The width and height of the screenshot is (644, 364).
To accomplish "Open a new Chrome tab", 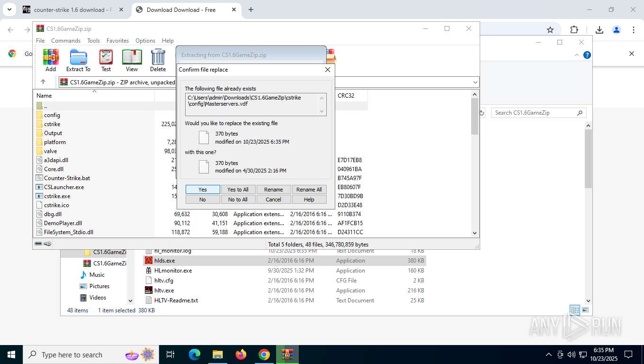I will pos(250,9).
